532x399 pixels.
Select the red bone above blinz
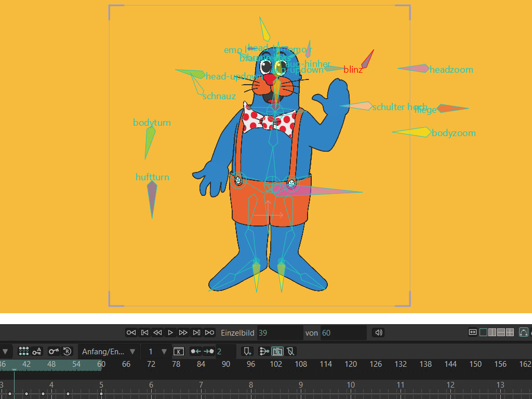tap(367, 59)
